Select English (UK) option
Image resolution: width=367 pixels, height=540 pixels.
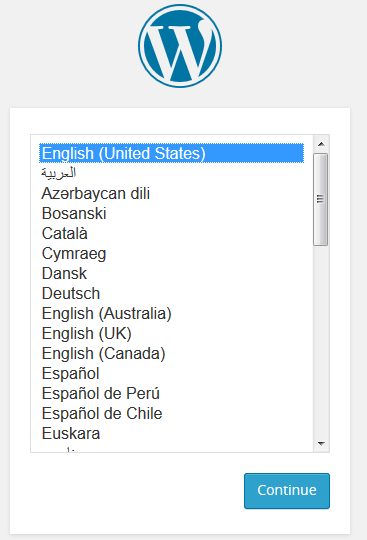point(171,333)
